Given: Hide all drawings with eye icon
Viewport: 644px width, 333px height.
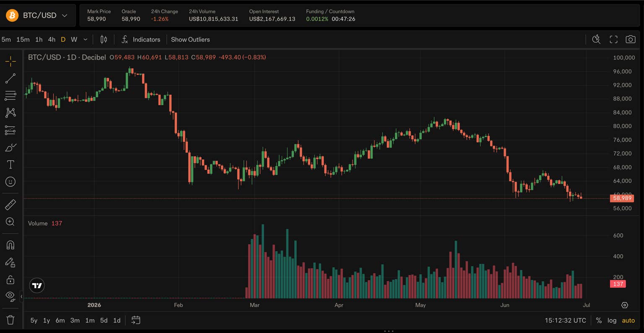Looking at the screenshot, I should coord(10,296).
